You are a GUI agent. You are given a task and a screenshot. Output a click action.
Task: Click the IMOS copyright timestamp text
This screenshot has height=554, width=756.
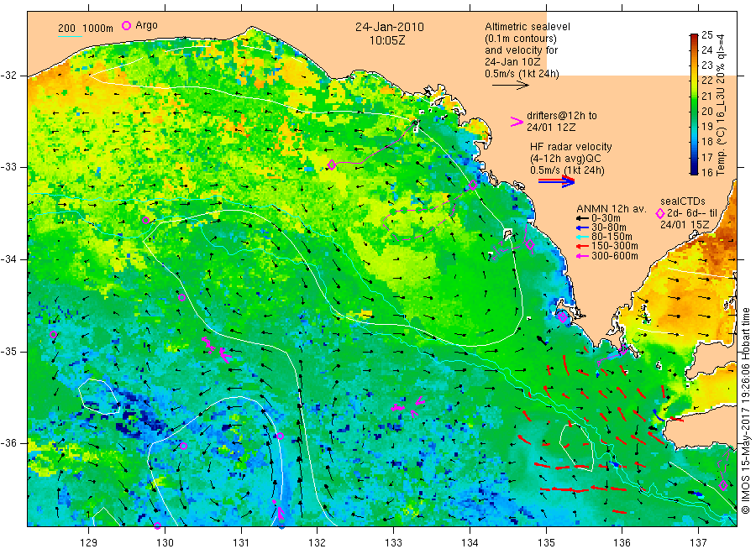pos(745,410)
